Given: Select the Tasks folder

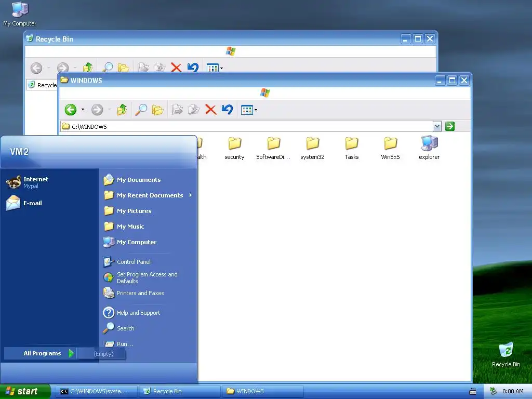Looking at the screenshot, I should [x=352, y=148].
